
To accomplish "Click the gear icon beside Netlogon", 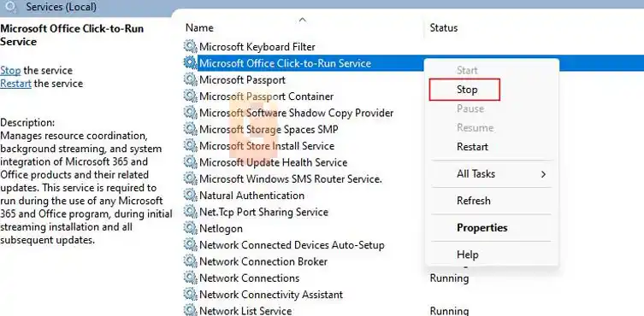I will coord(190,228).
